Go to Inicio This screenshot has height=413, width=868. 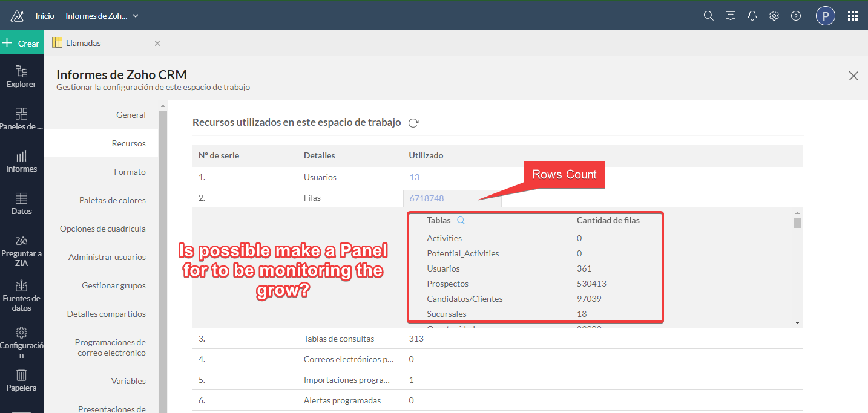tap(45, 16)
